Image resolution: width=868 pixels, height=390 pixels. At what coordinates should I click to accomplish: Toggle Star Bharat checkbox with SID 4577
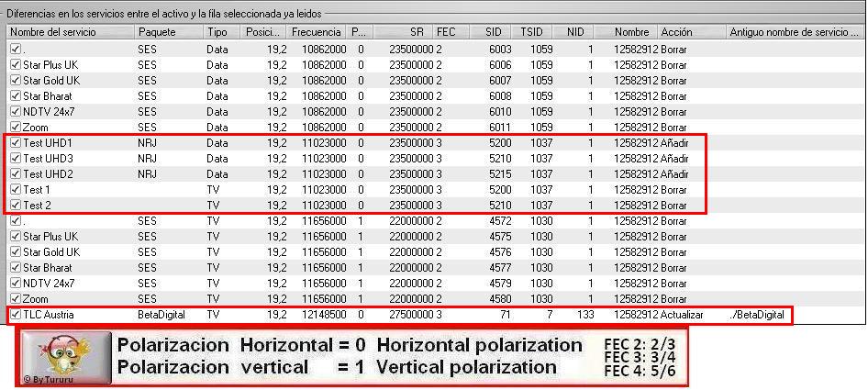click(16, 268)
